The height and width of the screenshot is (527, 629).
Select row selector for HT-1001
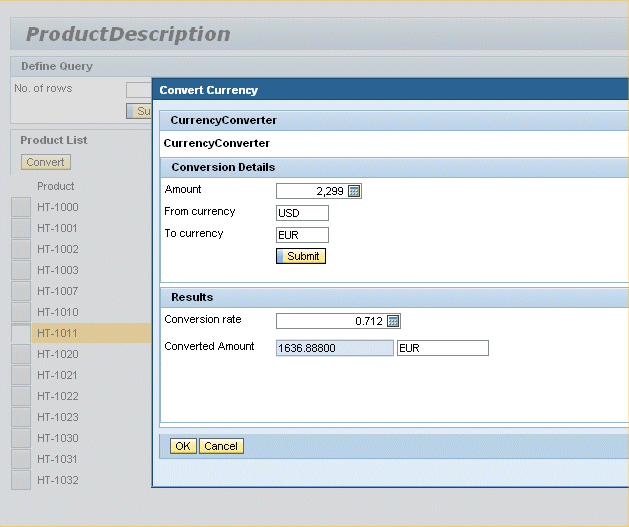21,228
